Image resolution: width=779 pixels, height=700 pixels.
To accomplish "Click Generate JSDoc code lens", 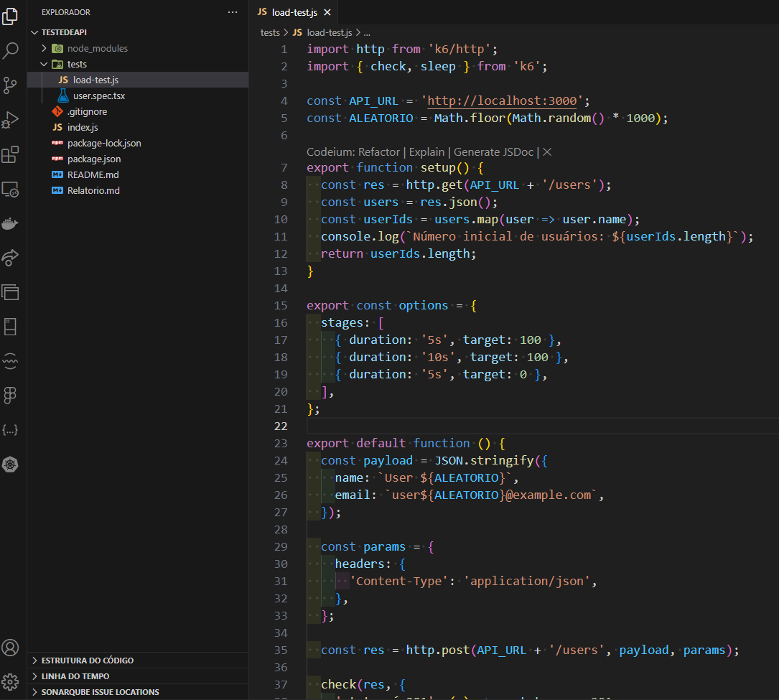I will point(493,152).
